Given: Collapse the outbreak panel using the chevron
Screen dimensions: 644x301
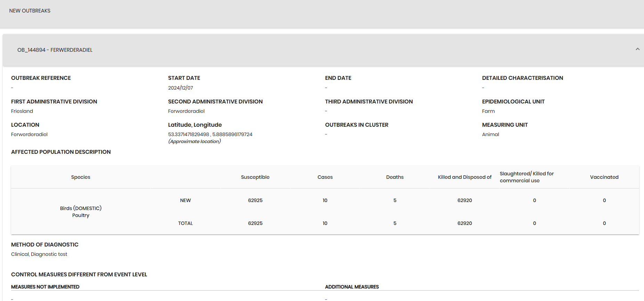Looking at the screenshot, I should click(637, 49).
